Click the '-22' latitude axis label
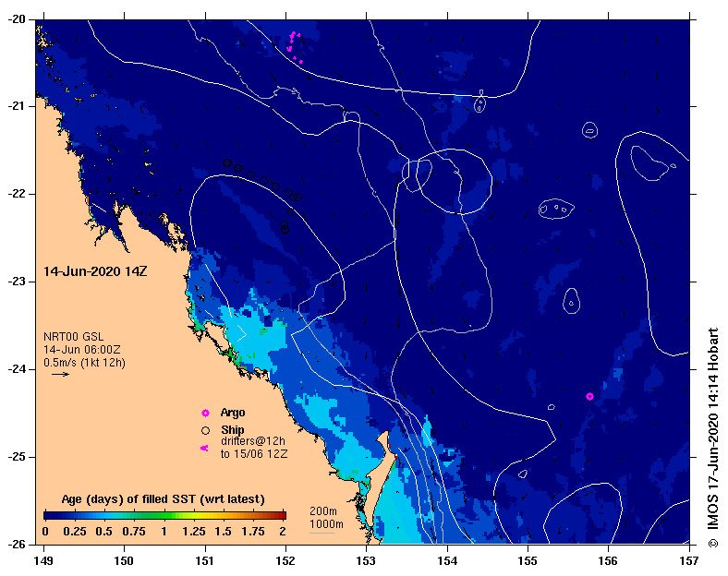This screenshot has height=576, width=728. (x=16, y=194)
